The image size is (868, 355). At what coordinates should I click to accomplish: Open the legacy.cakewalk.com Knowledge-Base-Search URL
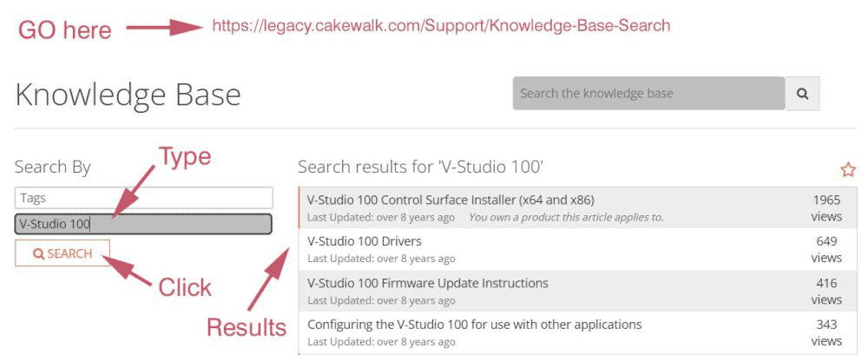coord(441,26)
